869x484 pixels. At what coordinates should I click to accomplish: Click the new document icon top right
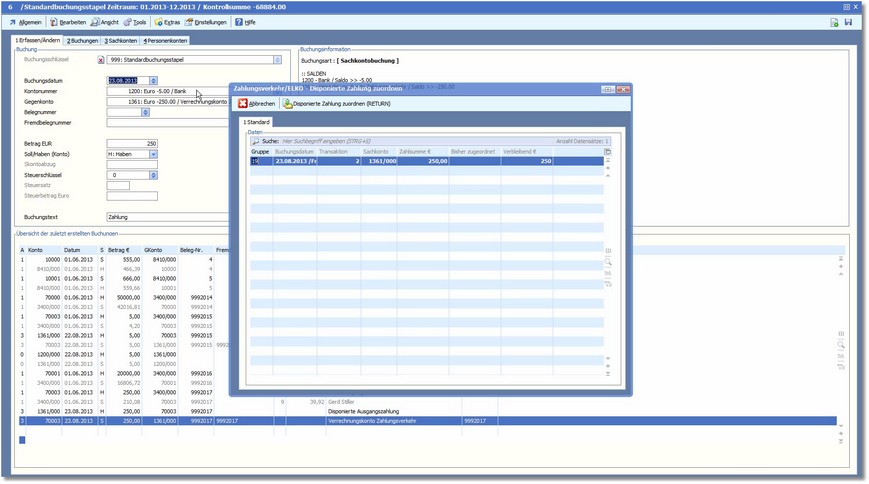(834, 22)
